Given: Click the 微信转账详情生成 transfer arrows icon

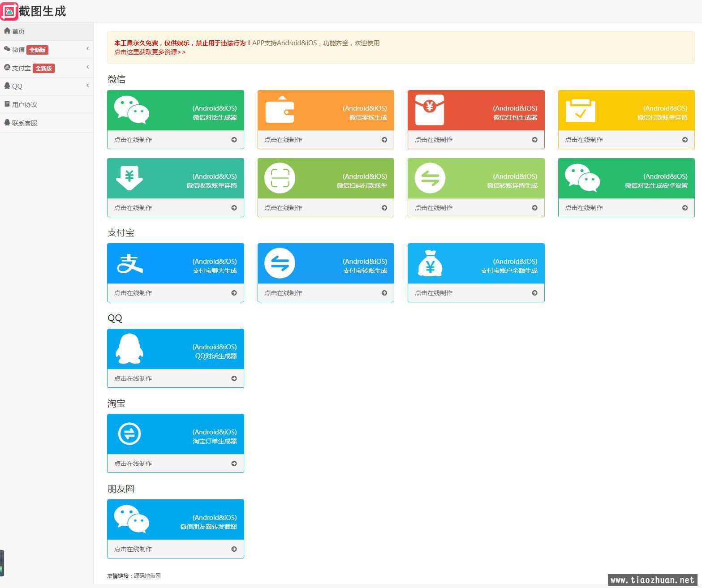Looking at the screenshot, I should (430, 178).
